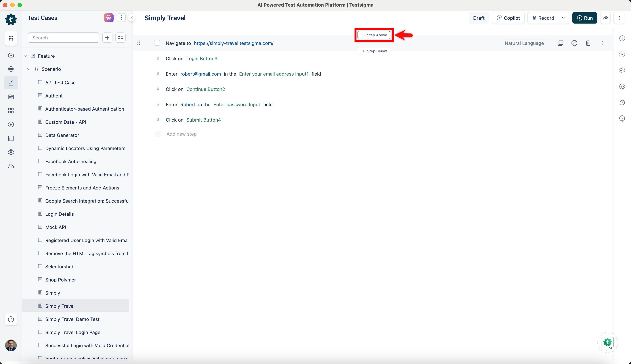This screenshot has height=364, width=631.
Task: Select Submit Button4 element in step 6
Action: [x=204, y=120]
